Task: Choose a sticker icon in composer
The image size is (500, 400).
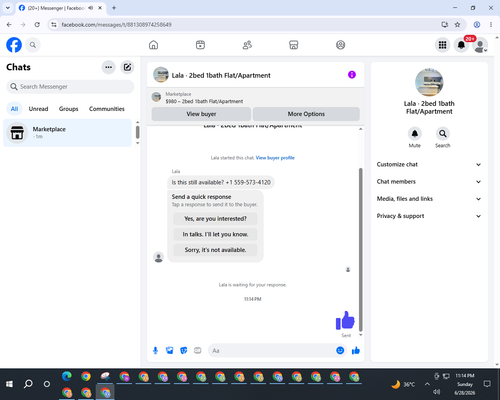Action: tap(183, 350)
